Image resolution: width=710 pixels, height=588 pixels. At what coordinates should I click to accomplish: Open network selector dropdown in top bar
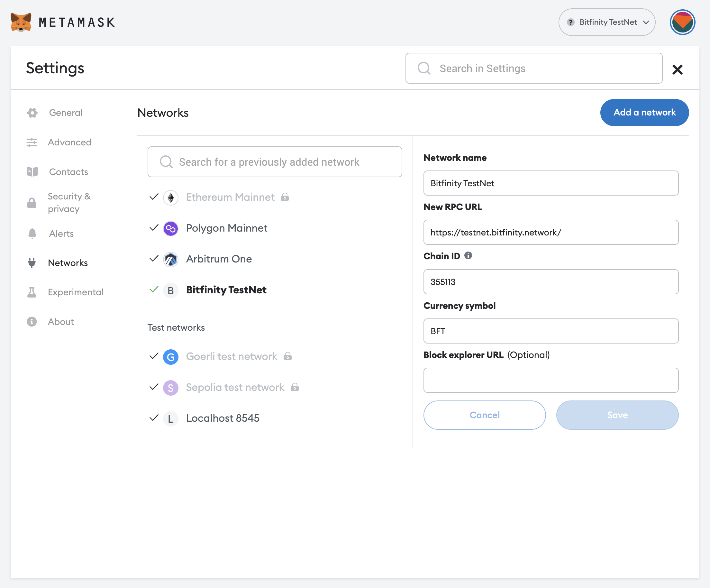[x=608, y=23]
